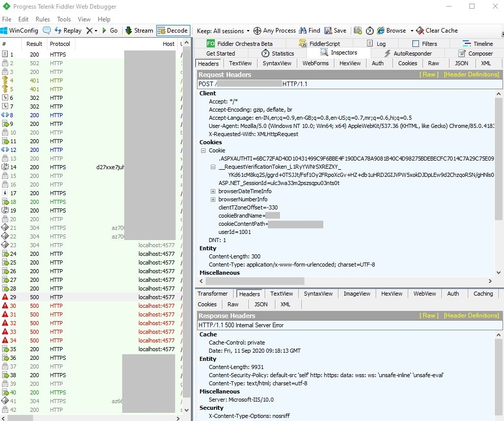Open the Edit menu
504x421 pixels.
(23, 19)
